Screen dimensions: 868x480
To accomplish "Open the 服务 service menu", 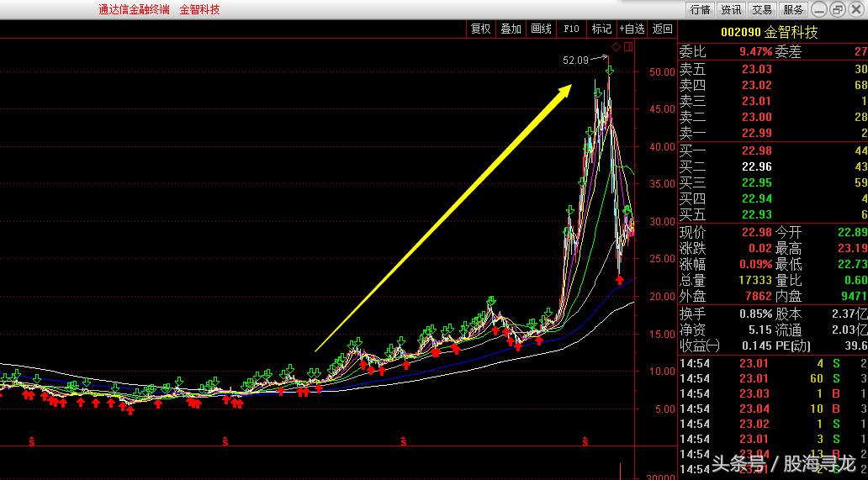I will tap(793, 9).
